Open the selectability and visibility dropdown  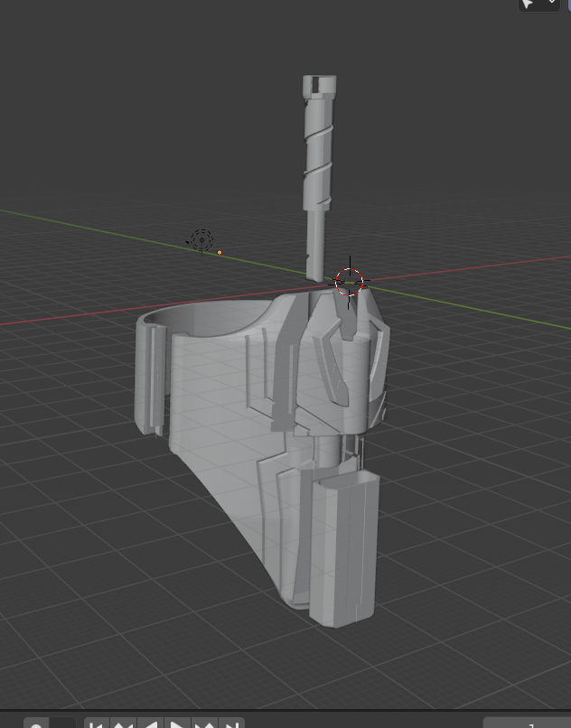point(552,4)
